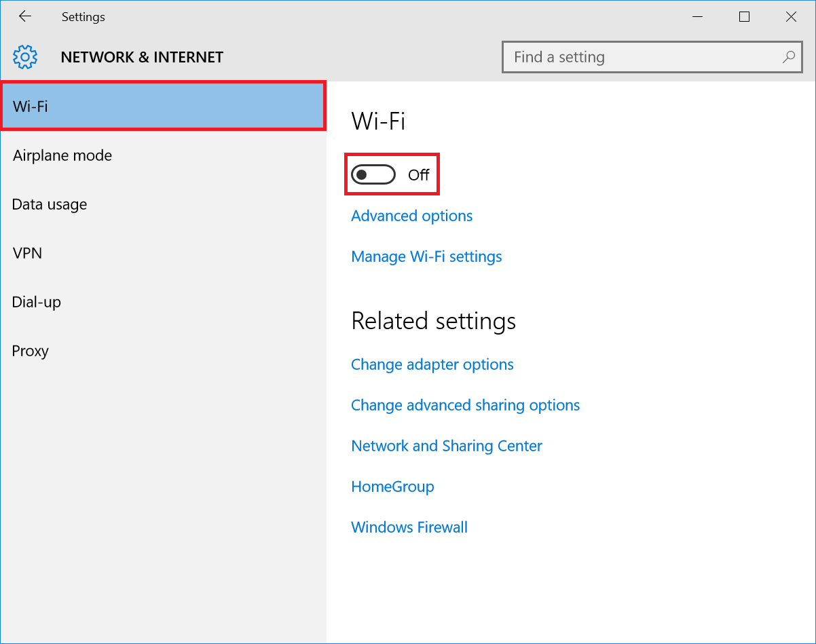Open Change adapter options

click(432, 364)
